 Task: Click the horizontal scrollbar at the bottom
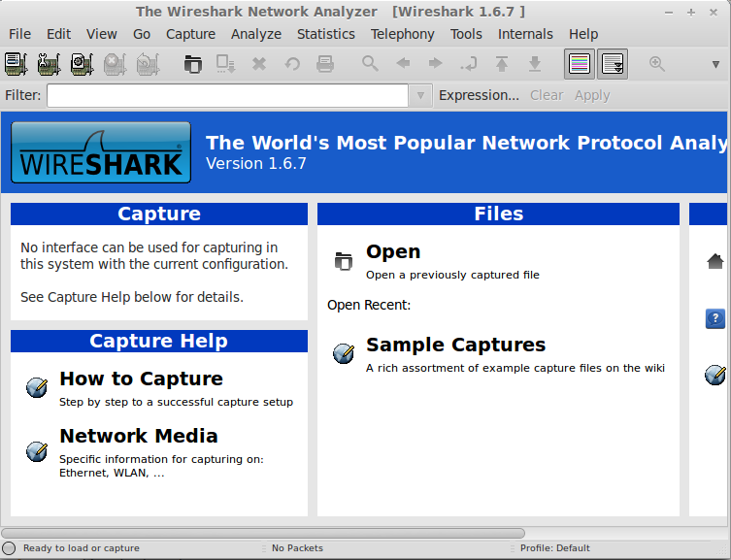[262, 533]
